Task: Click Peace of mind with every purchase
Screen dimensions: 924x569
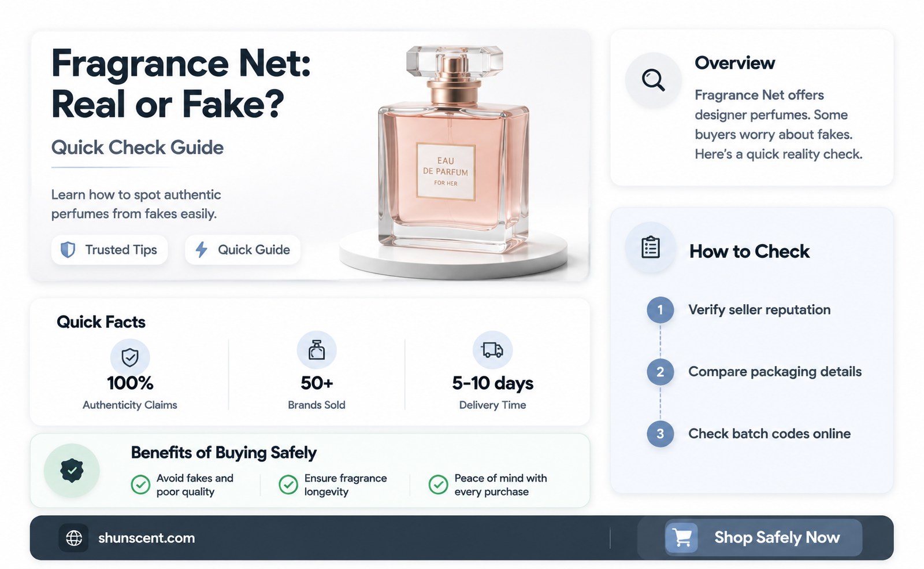Action: tap(500, 485)
